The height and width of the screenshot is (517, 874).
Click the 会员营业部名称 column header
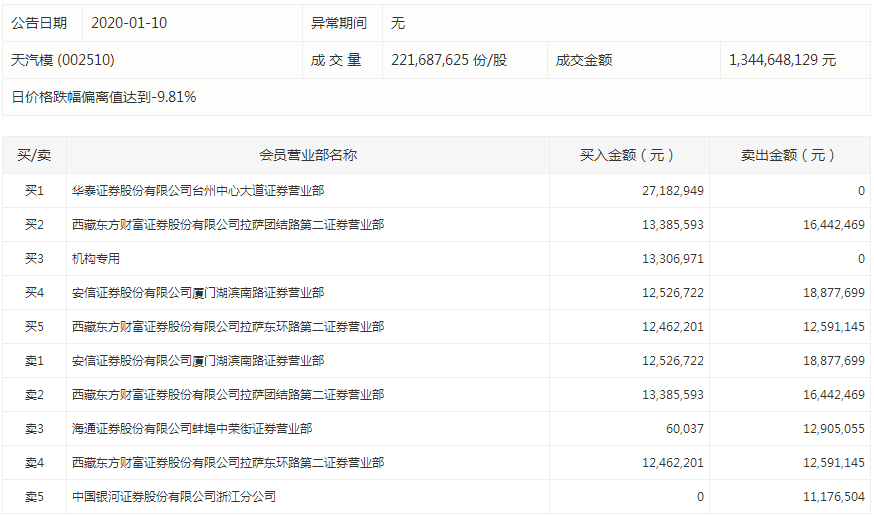coord(308,155)
